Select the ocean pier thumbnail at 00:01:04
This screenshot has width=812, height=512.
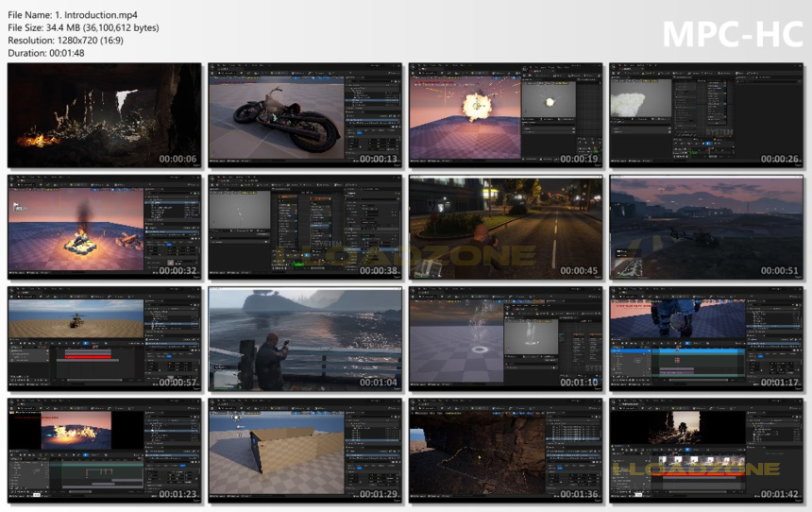coord(305,339)
